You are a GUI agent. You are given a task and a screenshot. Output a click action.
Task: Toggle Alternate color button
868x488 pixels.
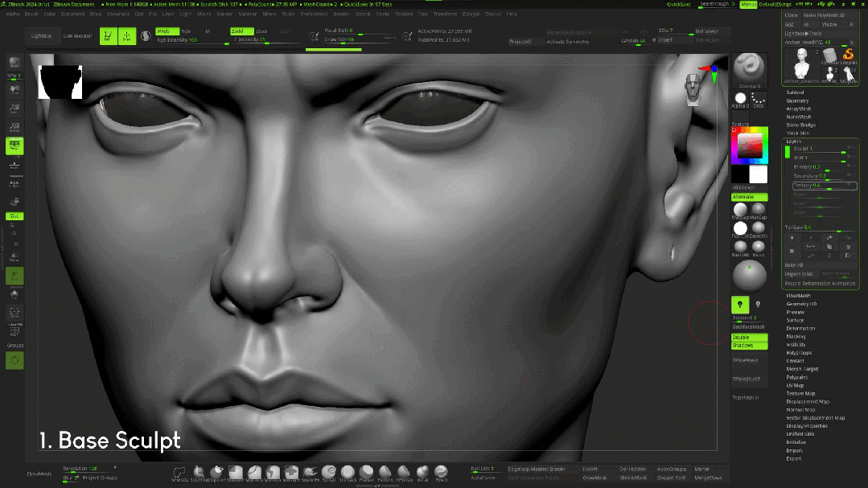tap(750, 197)
